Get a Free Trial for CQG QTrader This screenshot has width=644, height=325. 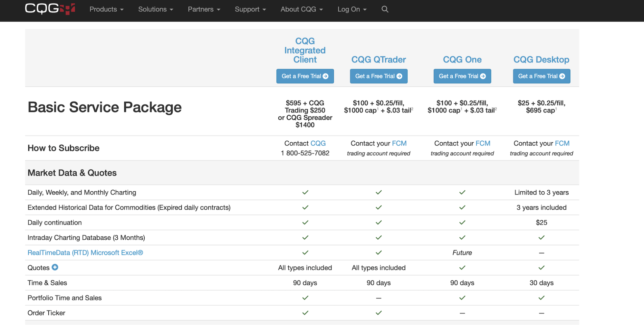coord(379,76)
